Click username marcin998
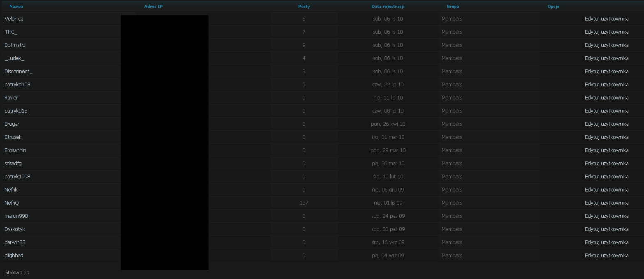644x279 pixels. pos(16,216)
